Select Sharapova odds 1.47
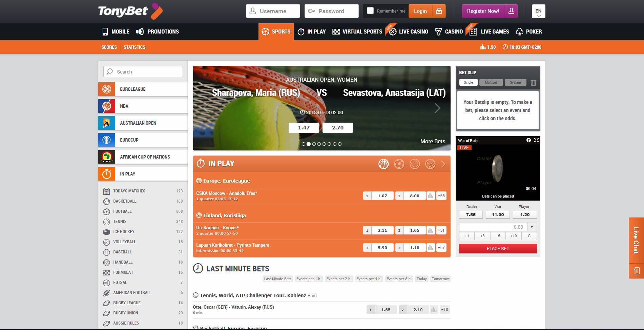The height and width of the screenshot is (330, 644). pyautogui.click(x=304, y=128)
